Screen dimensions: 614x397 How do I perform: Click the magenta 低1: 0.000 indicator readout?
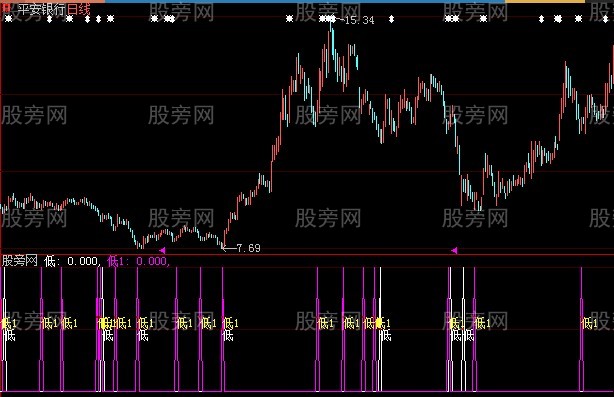139,261
